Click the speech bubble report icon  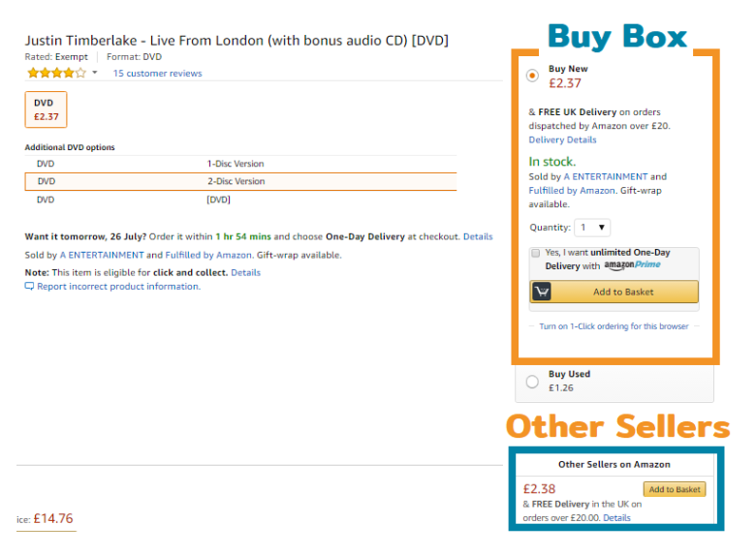tap(29, 286)
